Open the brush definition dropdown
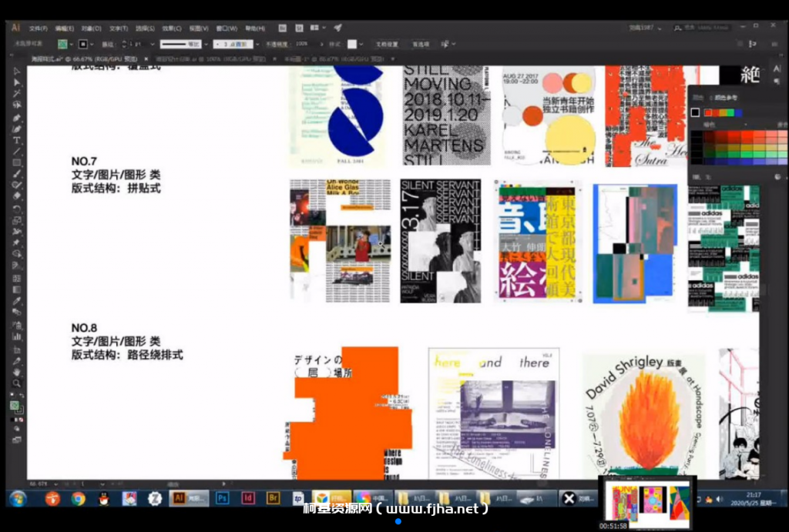 pyautogui.click(x=257, y=44)
